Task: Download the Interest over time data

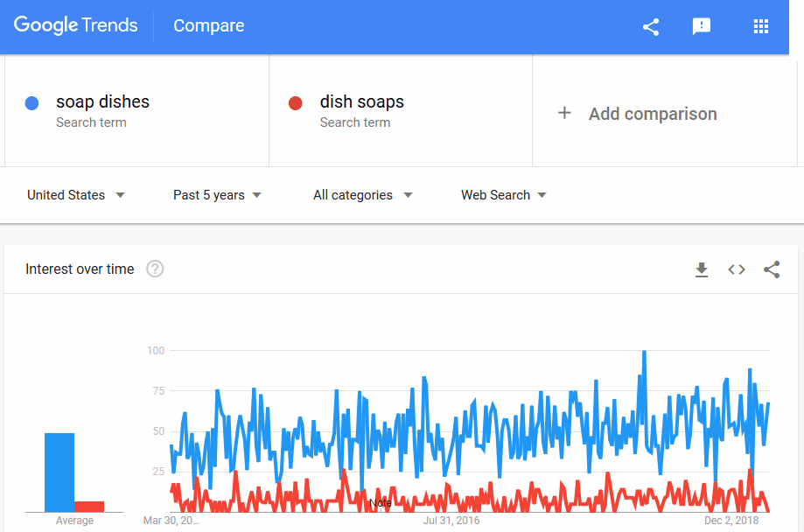Action: (x=701, y=269)
